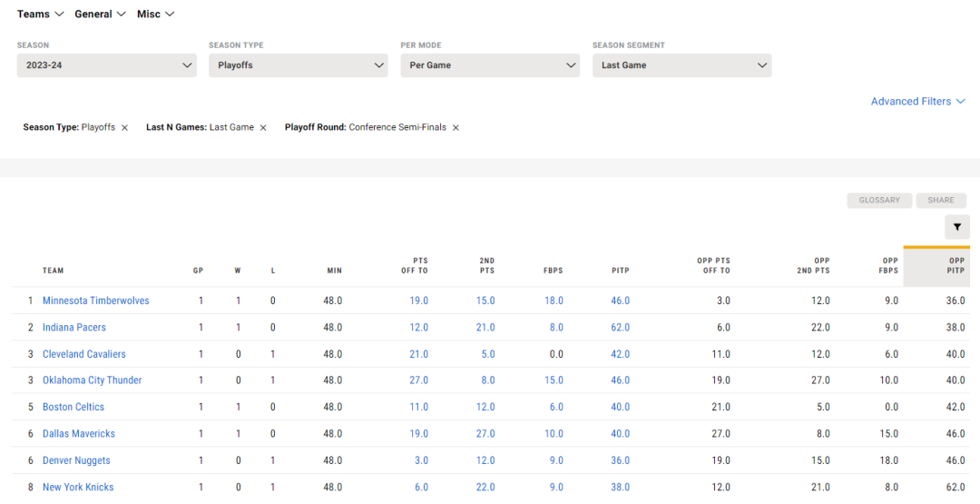
Task: Open Dallas Mavericks team link
Action: point(79,433)
